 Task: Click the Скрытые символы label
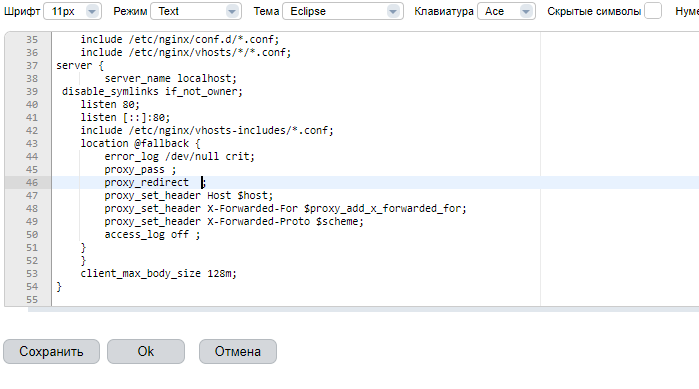594,11
